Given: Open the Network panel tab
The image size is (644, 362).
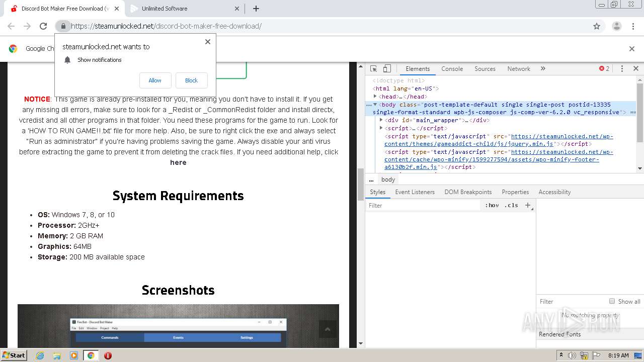Looking at the screenshot, I should point(519,69).
